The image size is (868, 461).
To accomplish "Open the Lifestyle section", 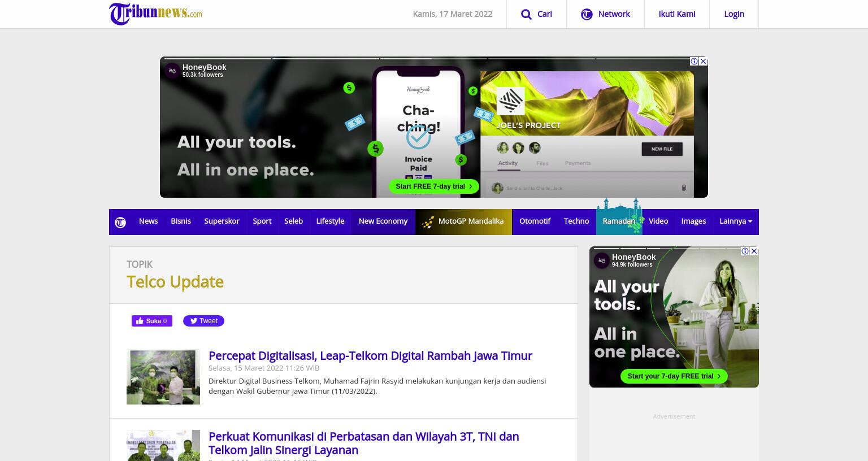I will pos(330,221).
